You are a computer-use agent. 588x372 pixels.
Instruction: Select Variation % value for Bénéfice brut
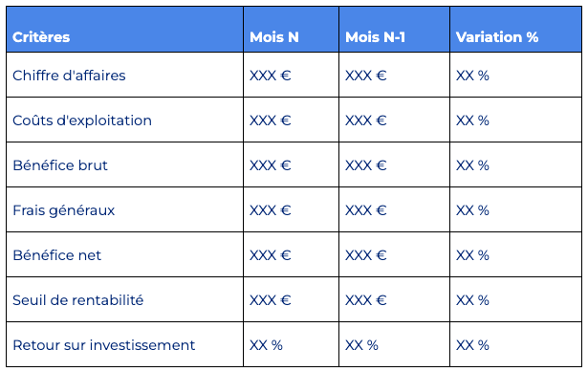[x=516, y=164]
